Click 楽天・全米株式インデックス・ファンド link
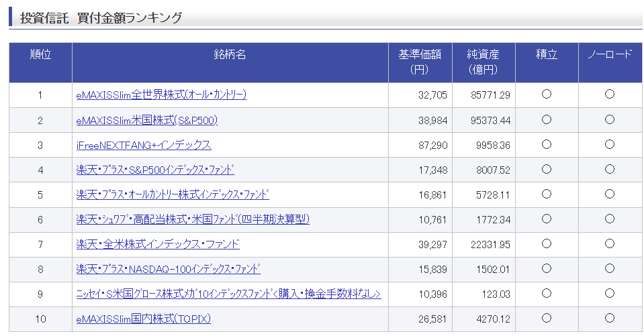The height and width of the screenshot is (336, 644). pos(158,244)
